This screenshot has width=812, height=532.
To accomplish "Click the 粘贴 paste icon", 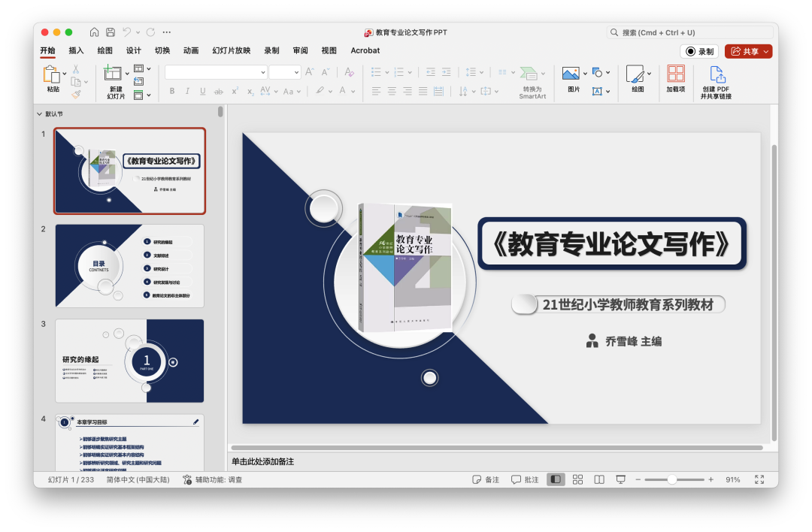I will 52,75.
